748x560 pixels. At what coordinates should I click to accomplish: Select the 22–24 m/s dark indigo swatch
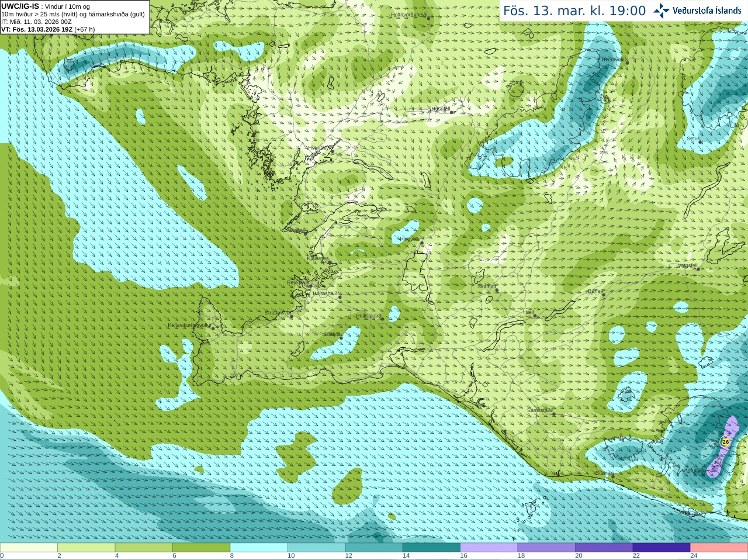(662, 548)
